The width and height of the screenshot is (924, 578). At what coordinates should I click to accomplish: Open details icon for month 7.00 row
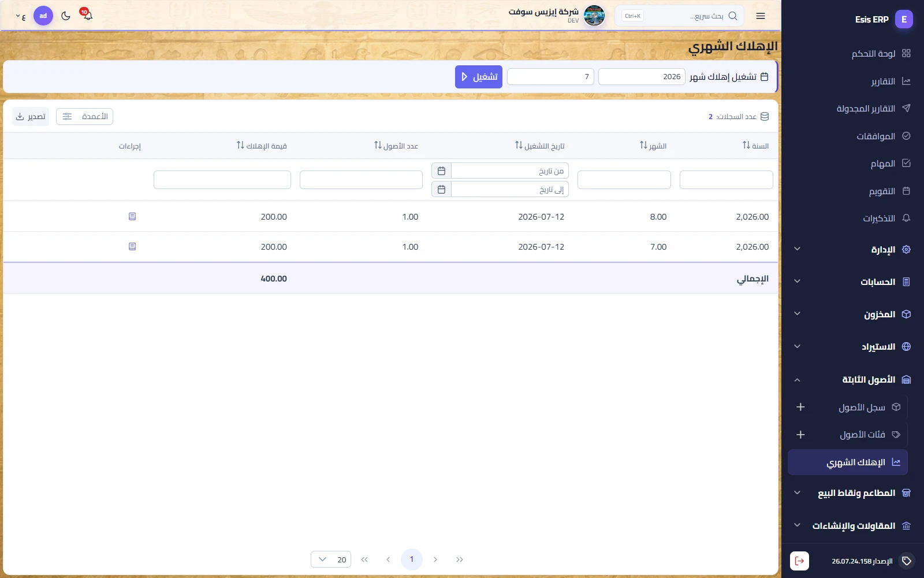click(132, 246)
